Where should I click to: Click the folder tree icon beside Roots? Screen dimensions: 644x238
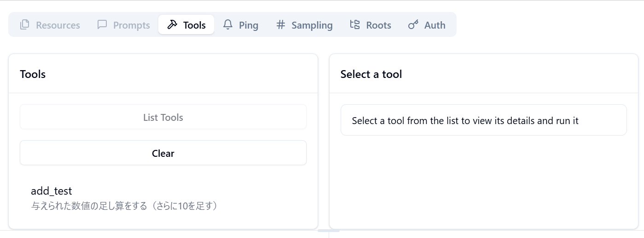pyautogui.click(x=355, y=25)
